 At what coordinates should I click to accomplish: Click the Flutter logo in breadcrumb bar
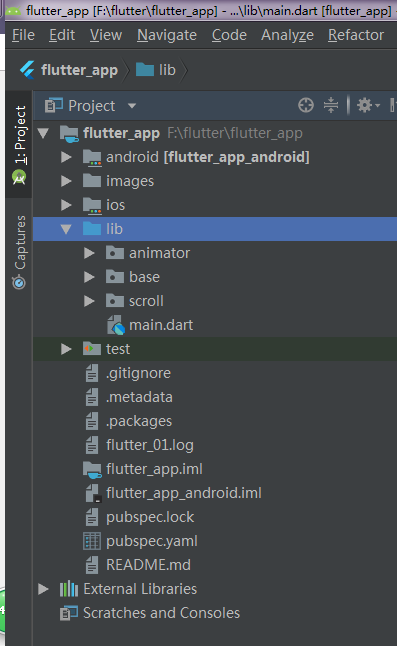27,70
